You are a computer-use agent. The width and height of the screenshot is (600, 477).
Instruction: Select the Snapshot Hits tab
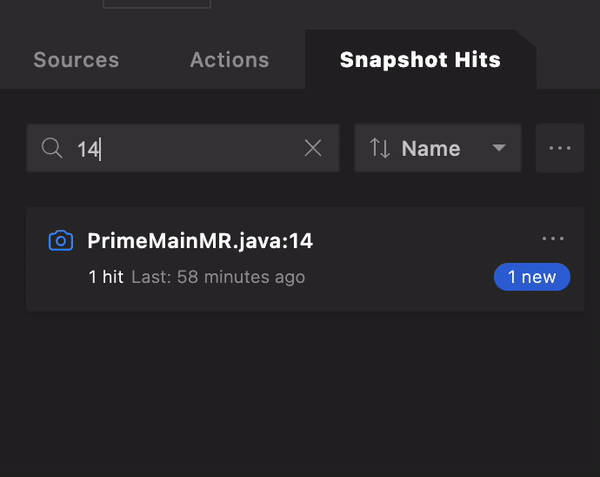pyautogui.click(x=420, y=60)
